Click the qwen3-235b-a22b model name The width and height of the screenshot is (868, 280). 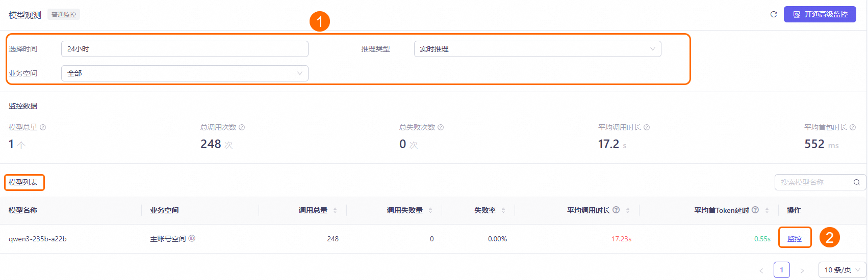tap(38, 239)
